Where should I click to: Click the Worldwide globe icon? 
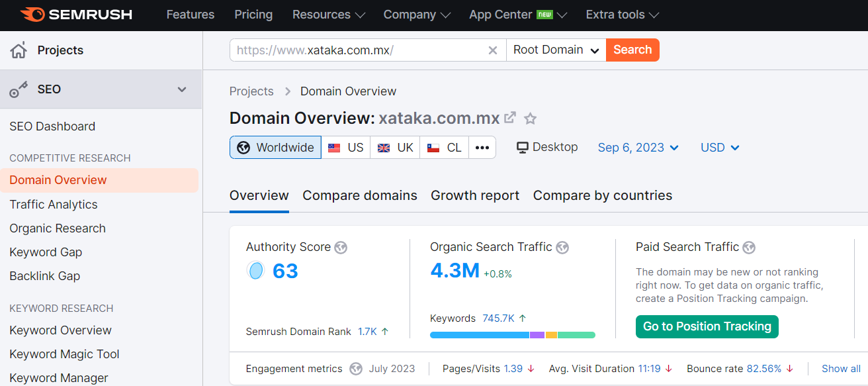pos(243,148)
